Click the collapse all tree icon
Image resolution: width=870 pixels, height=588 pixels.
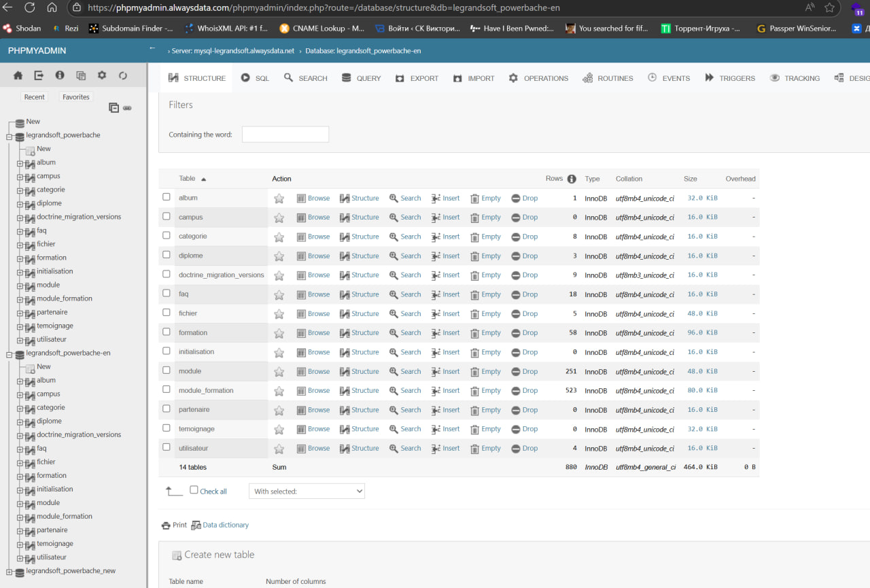114,107
